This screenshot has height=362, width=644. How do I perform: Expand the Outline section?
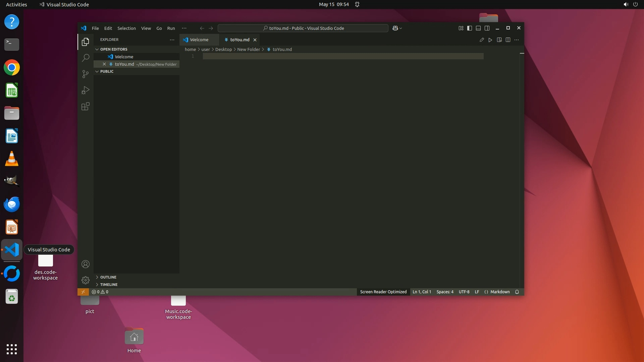[108, 277]
